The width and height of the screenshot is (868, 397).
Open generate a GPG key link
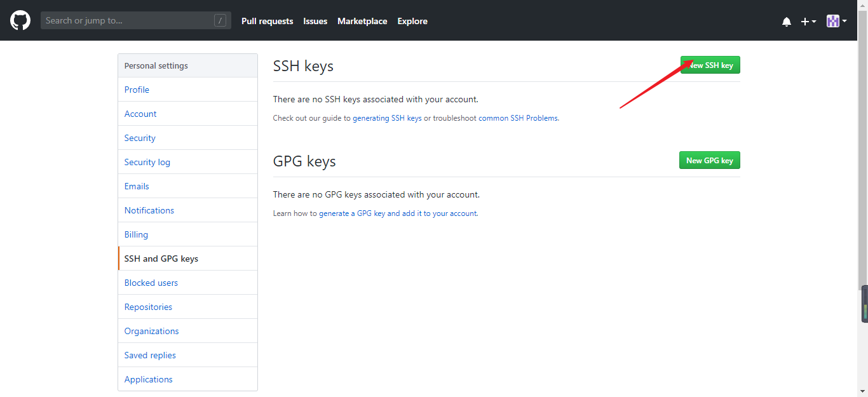[x=398, y=213]
